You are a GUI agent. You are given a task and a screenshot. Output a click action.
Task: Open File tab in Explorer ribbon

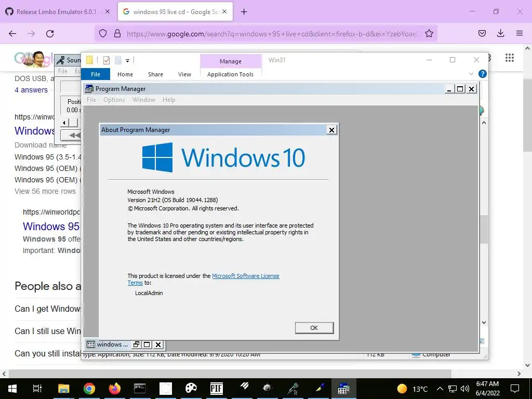pyautogui.click(x=96, y=74)
